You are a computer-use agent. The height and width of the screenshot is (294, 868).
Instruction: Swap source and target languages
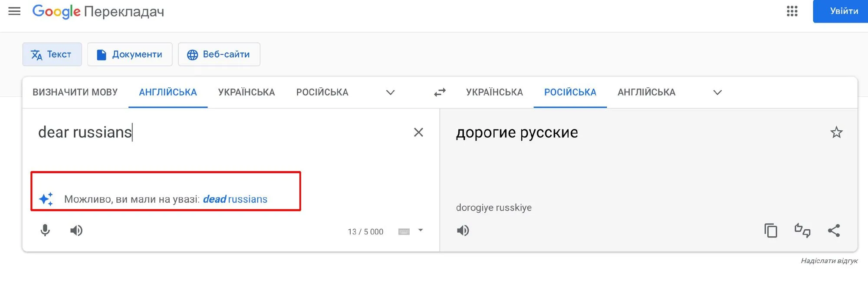(x=440, y=92)
